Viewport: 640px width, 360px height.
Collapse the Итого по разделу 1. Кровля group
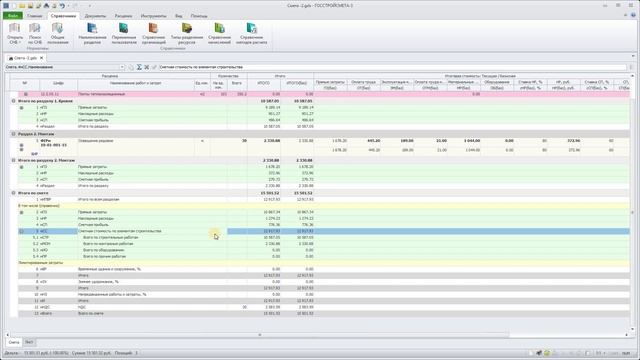13,101
